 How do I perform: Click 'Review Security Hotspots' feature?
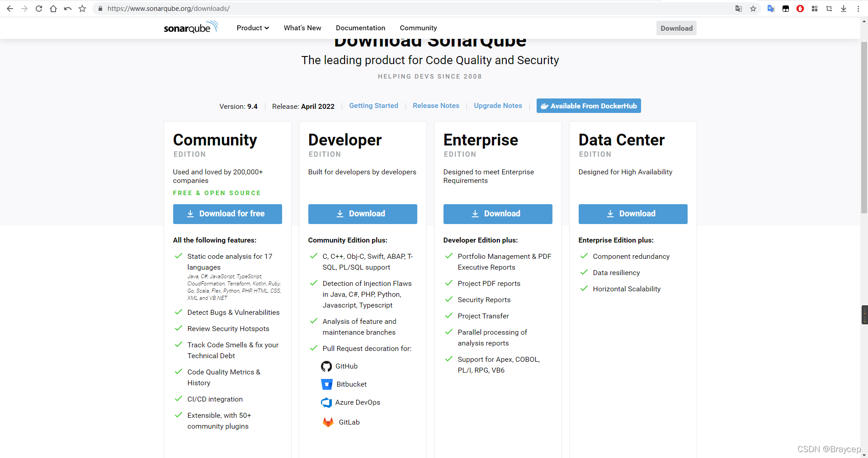(x=228, y=329)
